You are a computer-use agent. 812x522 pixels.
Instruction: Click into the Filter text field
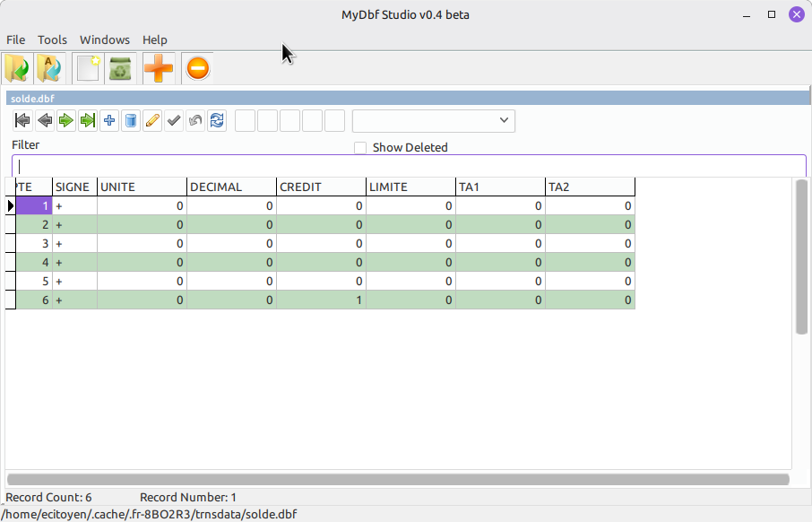point(409,166)
